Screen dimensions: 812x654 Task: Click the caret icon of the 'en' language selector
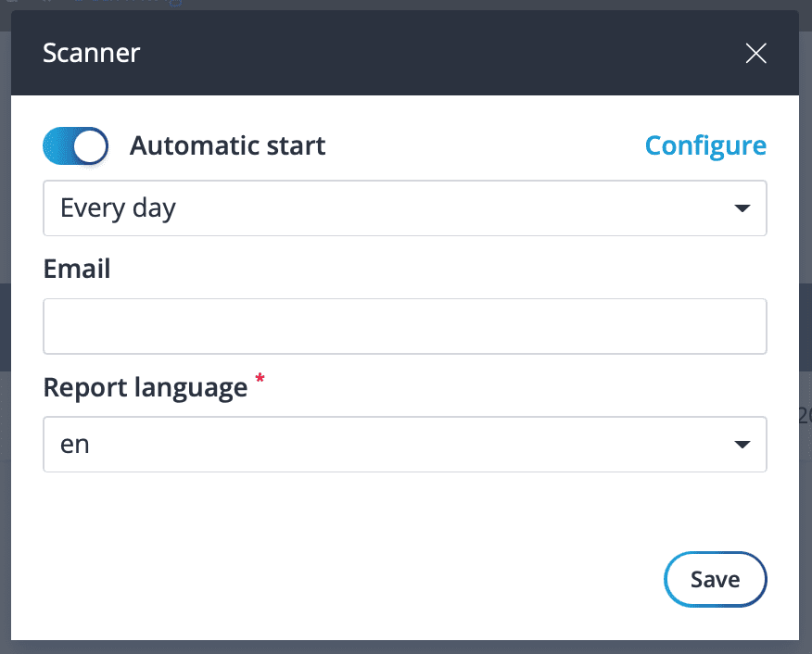tap(742, 445)
